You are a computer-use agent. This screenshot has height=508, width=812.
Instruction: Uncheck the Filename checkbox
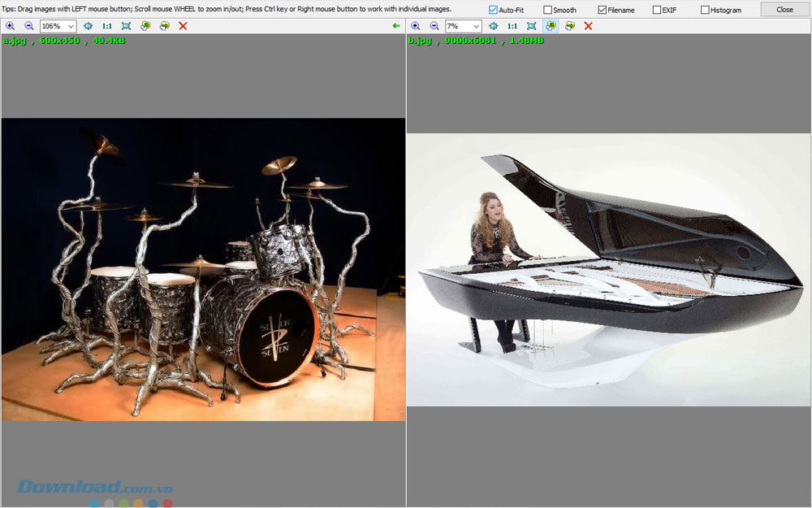(x=603, y=10)
